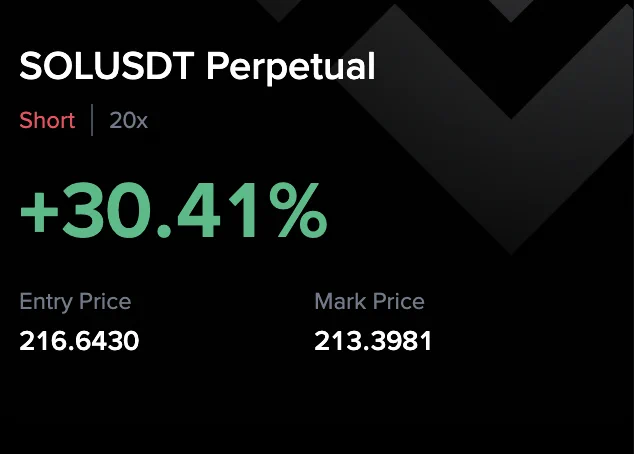Screen dimensions: 634x454
Task: Click the word Perpetual in the heading
Action: pyautogui.click(x=291, y=68)
